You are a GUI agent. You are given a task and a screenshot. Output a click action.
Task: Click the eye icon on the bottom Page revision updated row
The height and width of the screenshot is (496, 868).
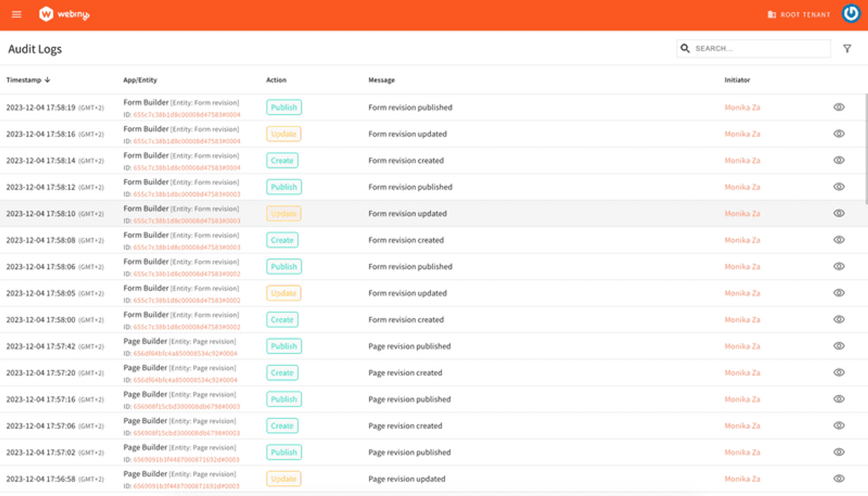click(x=839, y=479)
